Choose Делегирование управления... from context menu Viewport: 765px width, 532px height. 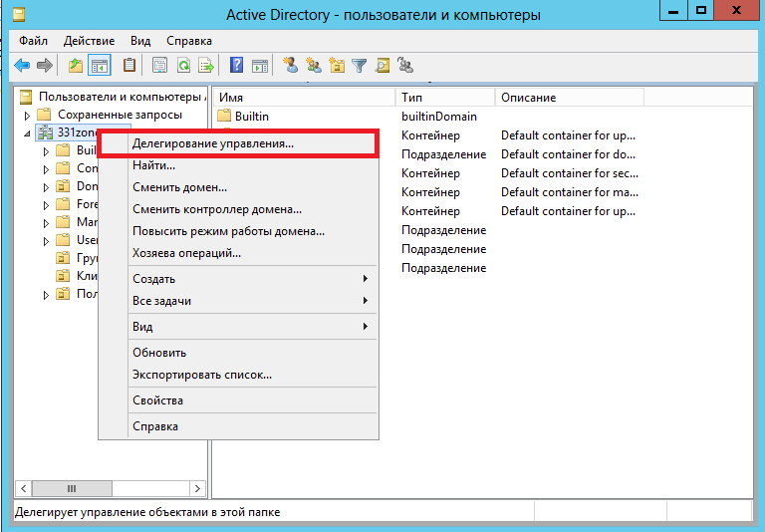[x=239, y=143]
